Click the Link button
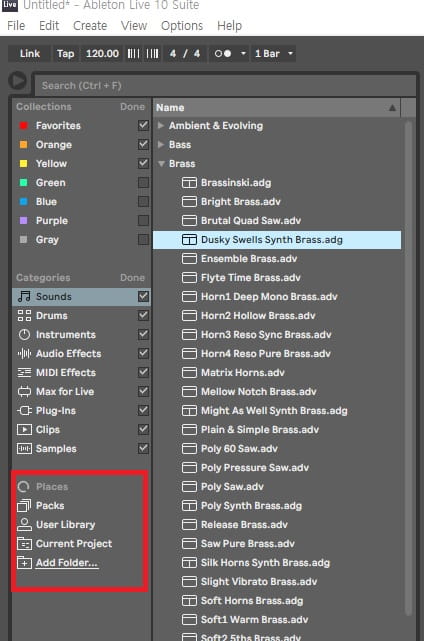 30,54
